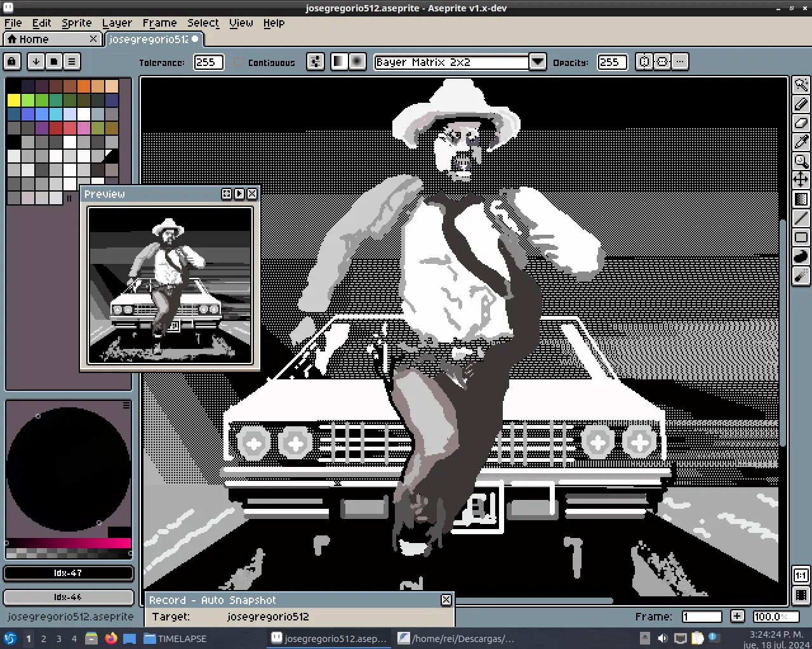Pick the orange palette swatch
812x649 pixels.
[x=84, y=86]
